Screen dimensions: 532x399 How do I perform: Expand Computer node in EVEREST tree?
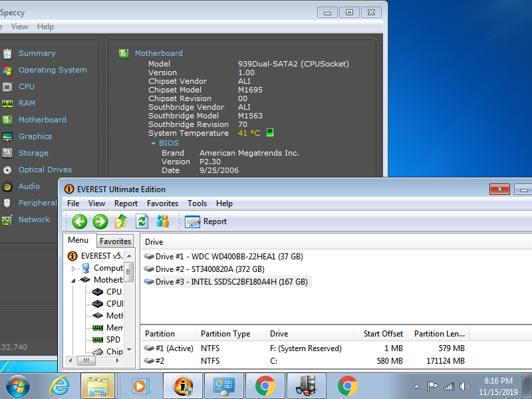point(73,269)
